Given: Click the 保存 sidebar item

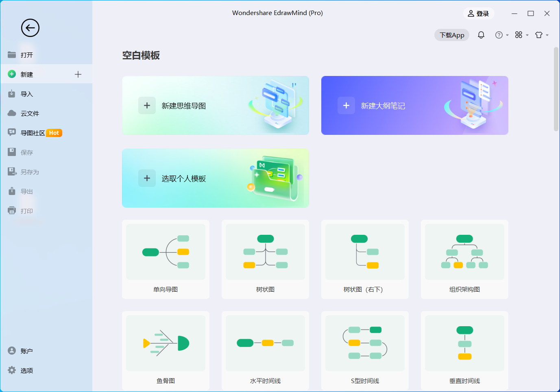Looking at the screenshot, I should click(46, 152).
